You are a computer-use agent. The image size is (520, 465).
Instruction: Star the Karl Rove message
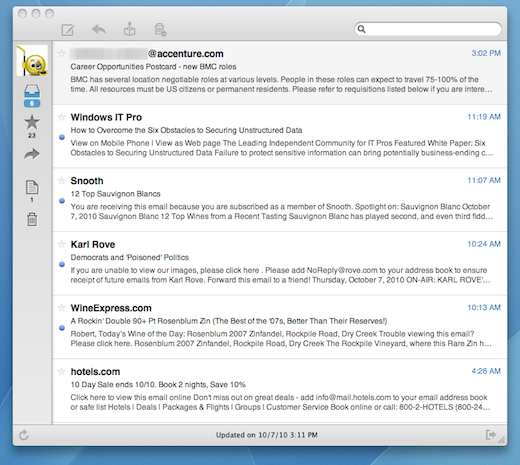(x=61, y=244)
